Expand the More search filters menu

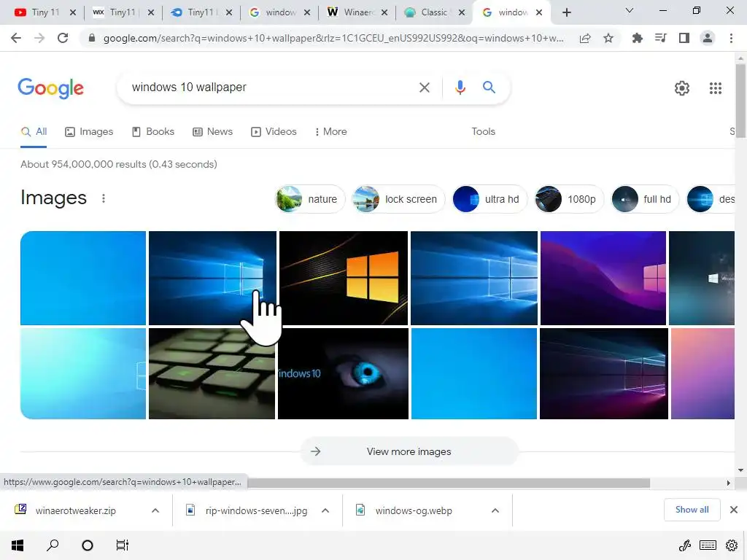[x=330, y=131]
